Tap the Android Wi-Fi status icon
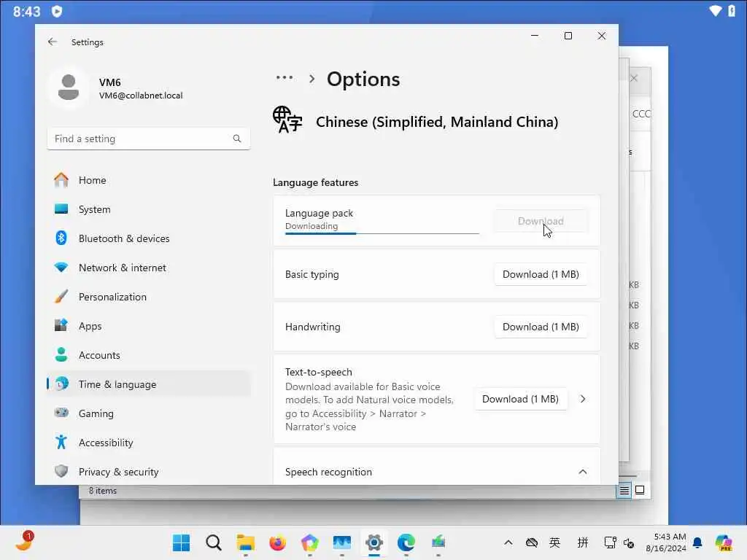Screen dimensions: 747x560 click(715, 11)
